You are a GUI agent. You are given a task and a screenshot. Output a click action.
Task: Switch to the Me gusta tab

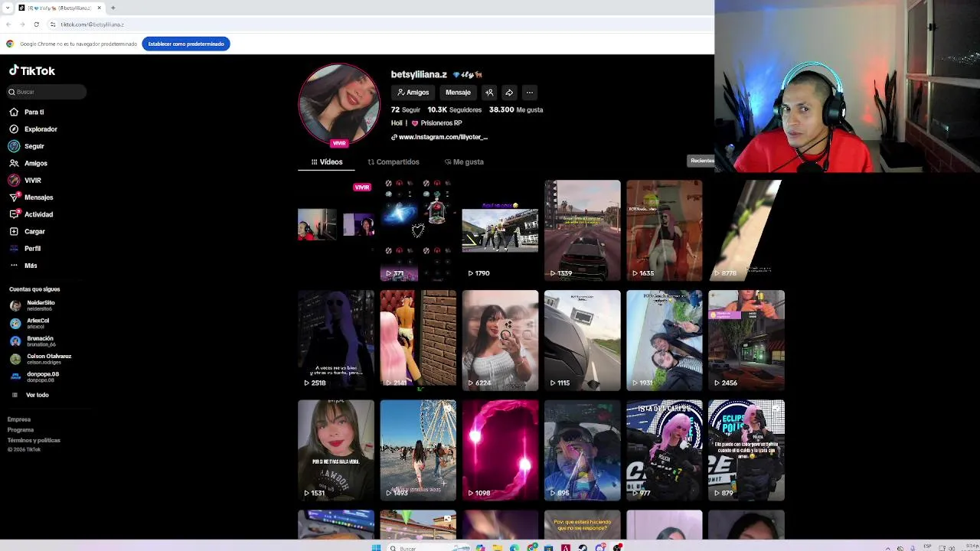(x=464, y=162)
